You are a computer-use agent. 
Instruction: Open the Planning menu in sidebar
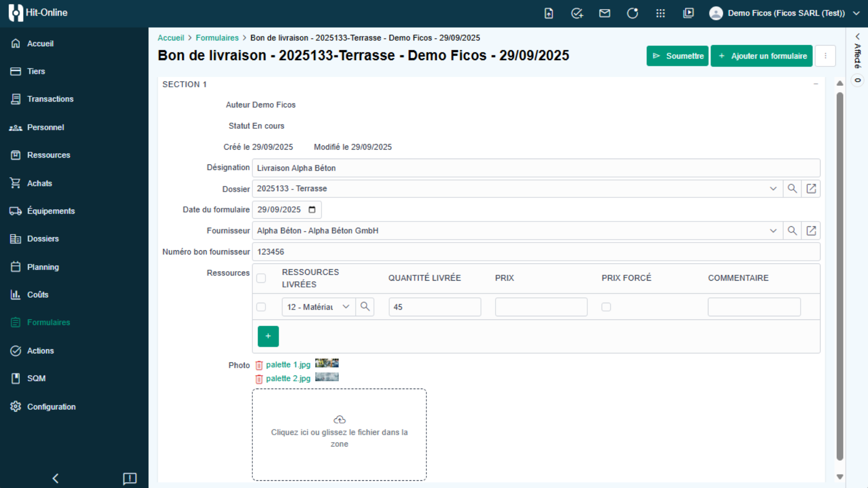tap(43, 267)
